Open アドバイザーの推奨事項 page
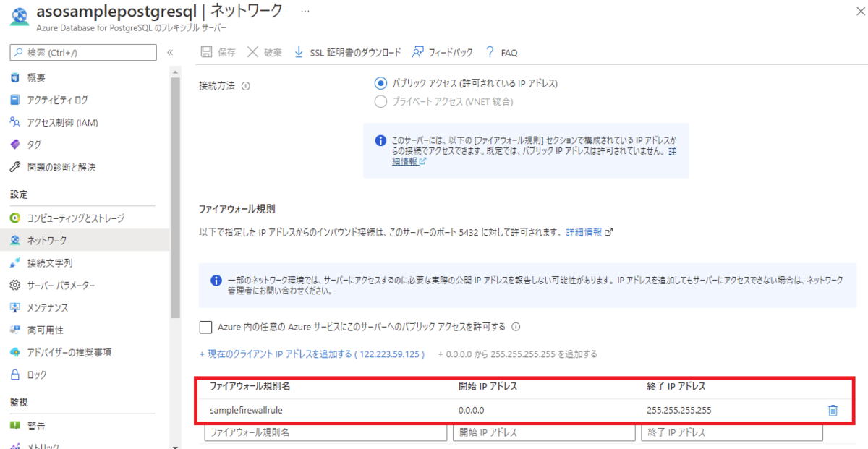The height and width of the screenshot is (449, 868). point(69,352)
